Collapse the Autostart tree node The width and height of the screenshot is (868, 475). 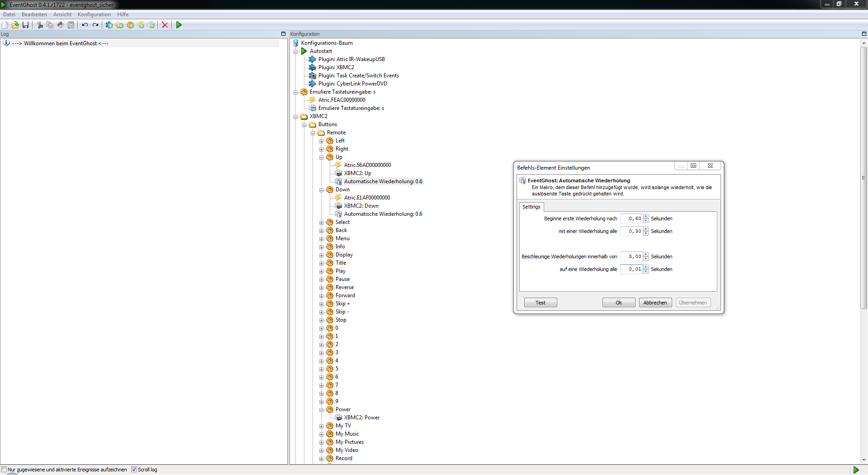296,52
